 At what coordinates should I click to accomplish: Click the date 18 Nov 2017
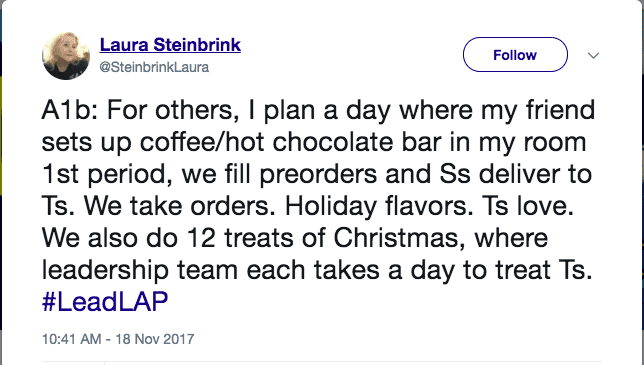154,339
